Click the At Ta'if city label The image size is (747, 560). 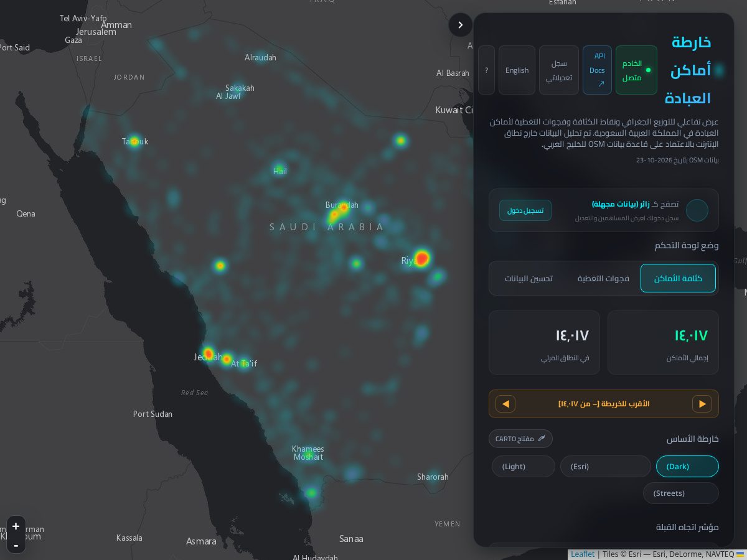244,363
